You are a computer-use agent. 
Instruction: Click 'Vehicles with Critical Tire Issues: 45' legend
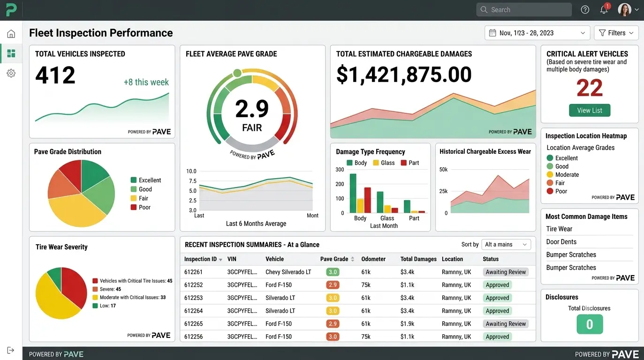point(132,281)
